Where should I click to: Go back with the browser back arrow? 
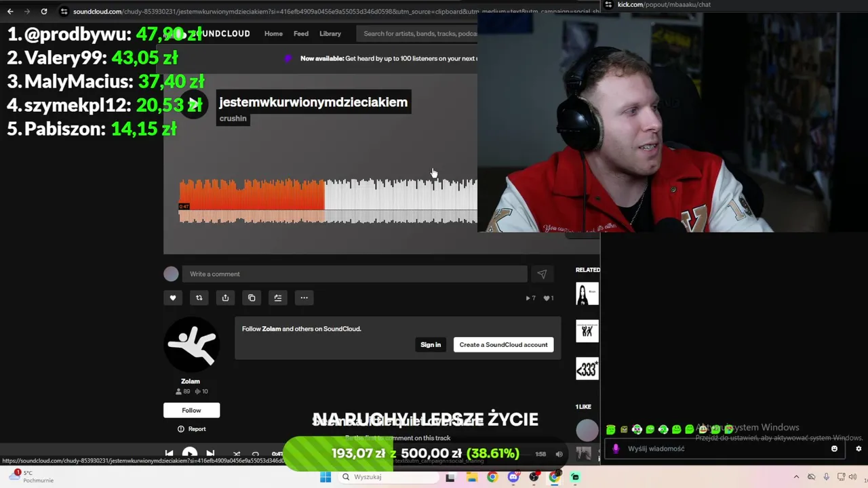tap(10, 12)
